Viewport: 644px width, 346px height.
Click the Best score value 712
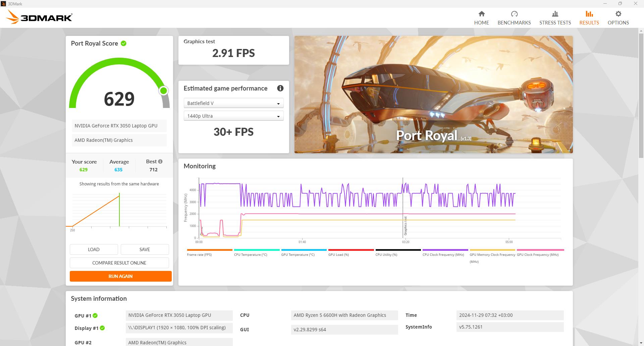click(x=153, y=170)
